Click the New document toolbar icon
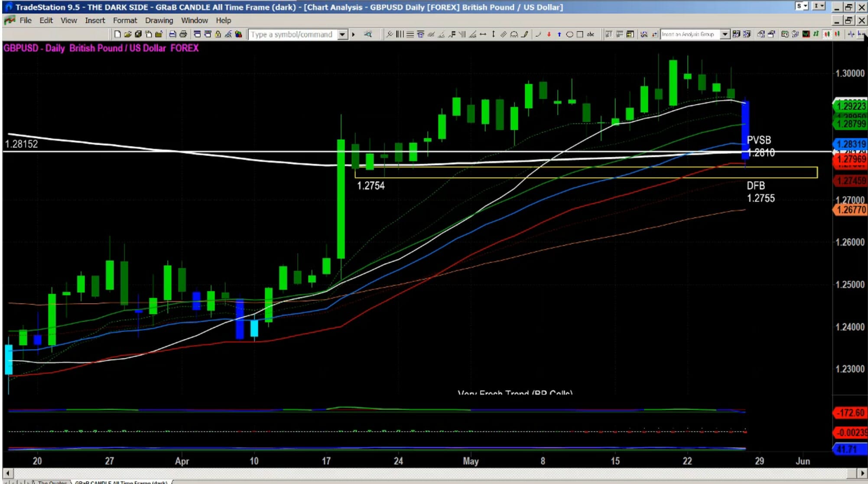This screenshot has height=484, width=868. coord(117,34)
